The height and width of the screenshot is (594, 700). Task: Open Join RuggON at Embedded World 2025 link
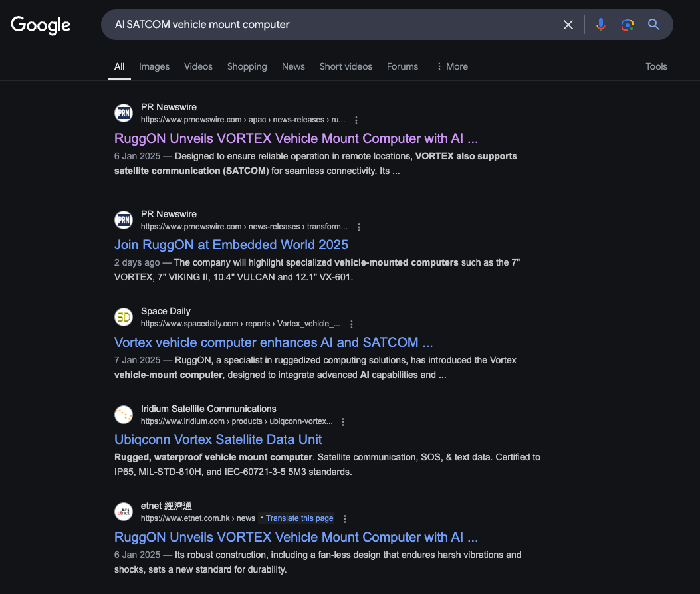pyautogui.click(x=231, y=245)
